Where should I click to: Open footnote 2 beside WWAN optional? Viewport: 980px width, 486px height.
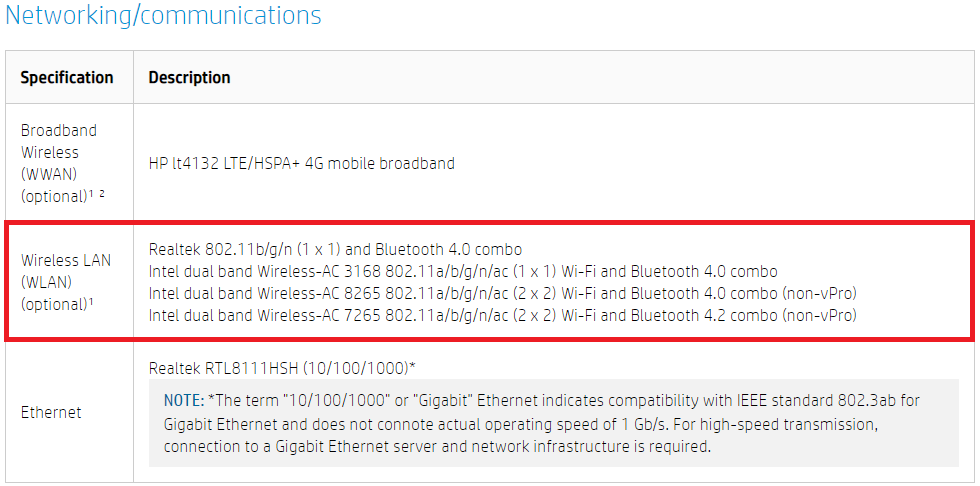[x=102, y=193]
